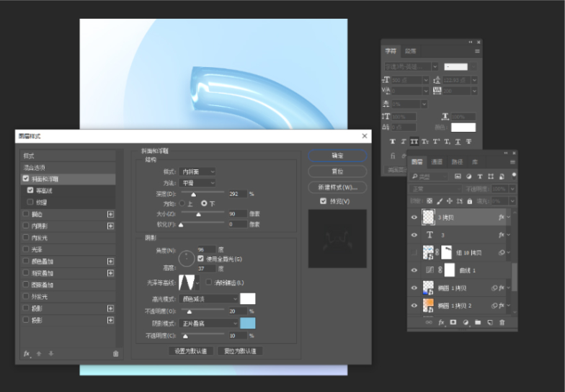Toggle 等高线 (Contour) checkbox
The height and width of the screenshot is (392, 565).
[30, 190]
